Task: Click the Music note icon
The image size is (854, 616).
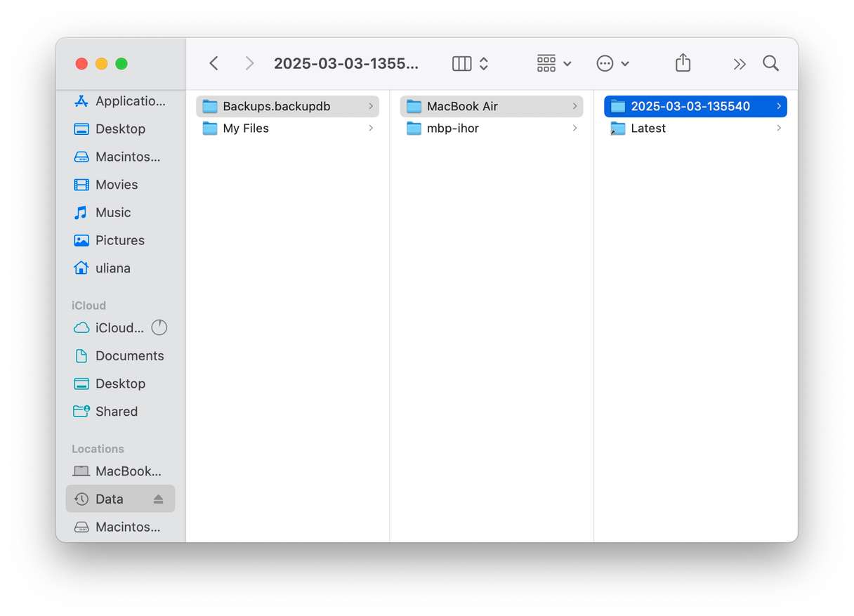Action: (x=81, y=212)
